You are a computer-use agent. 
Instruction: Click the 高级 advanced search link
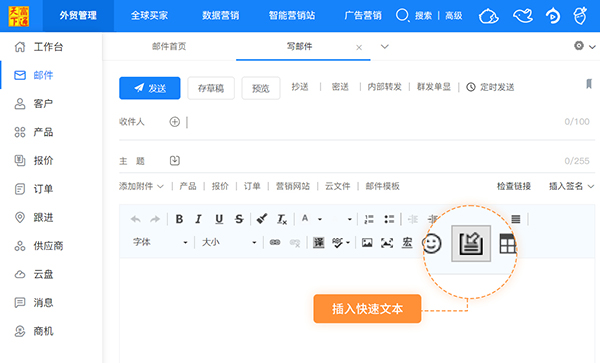point(454,16)
